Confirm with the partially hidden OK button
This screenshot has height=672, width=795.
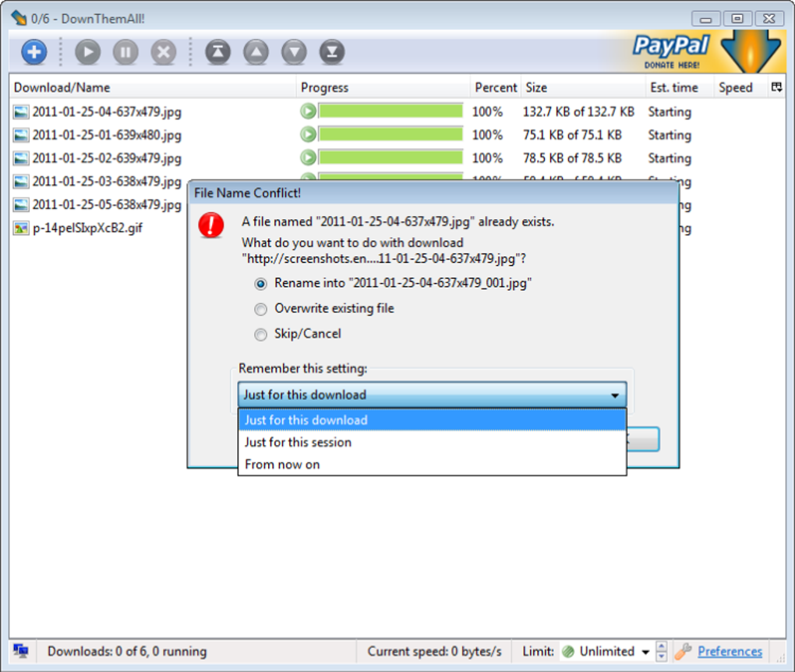click(x=643, y=439)
